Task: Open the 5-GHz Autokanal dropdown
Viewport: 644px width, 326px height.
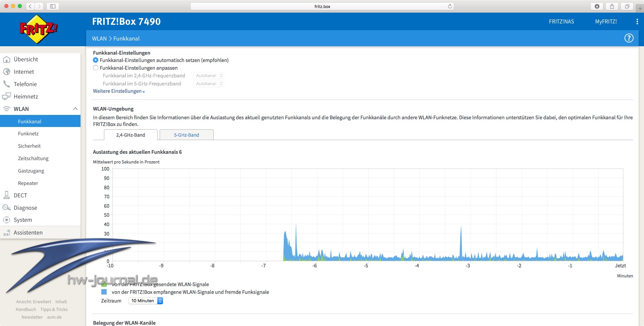Action: (209, 84)
